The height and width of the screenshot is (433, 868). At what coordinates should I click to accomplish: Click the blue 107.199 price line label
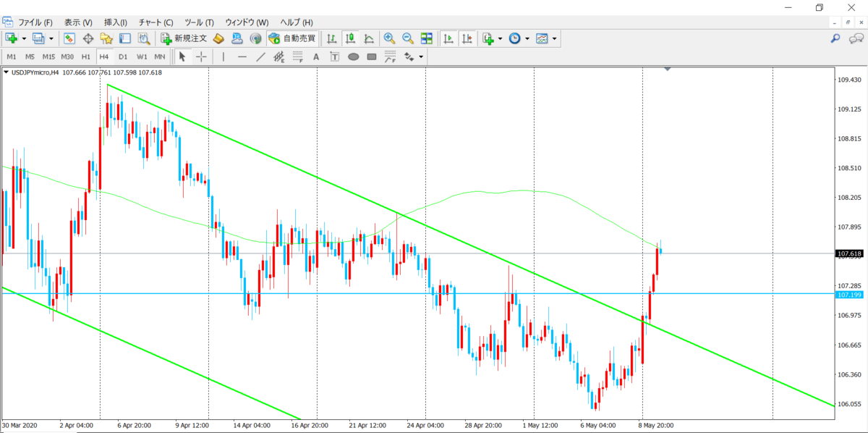[849, 295]
